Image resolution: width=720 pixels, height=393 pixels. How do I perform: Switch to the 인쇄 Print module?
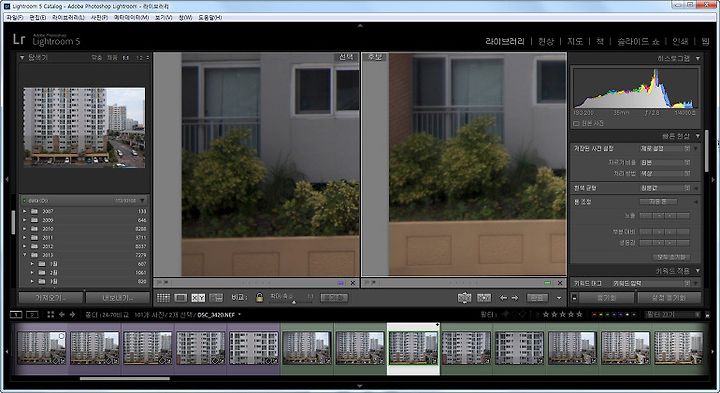tap(680, 41)
